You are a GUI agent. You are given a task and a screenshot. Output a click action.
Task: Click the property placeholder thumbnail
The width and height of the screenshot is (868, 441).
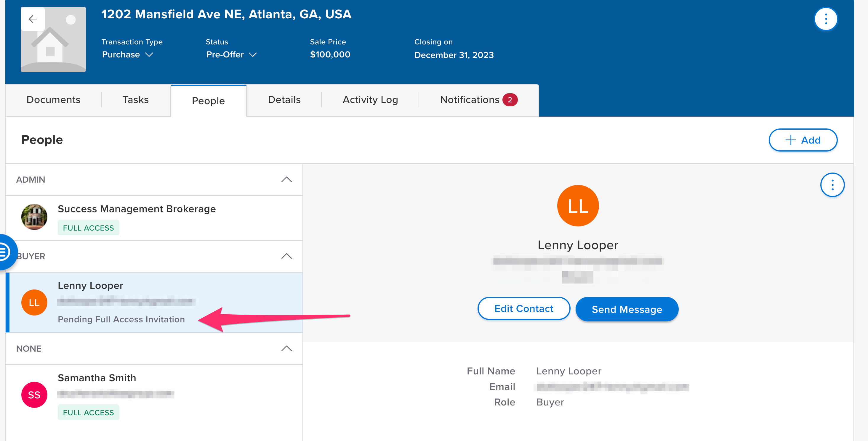(x=53, y=47)
